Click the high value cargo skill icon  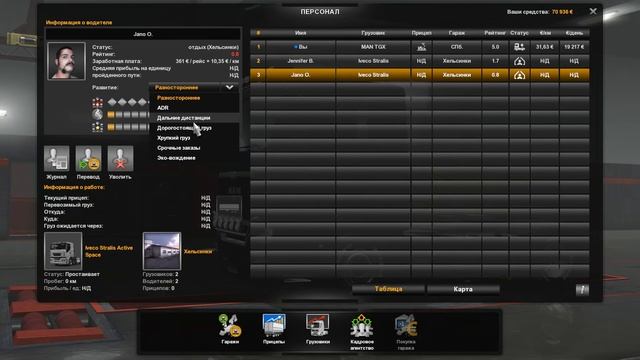click(x=98, y=127)
